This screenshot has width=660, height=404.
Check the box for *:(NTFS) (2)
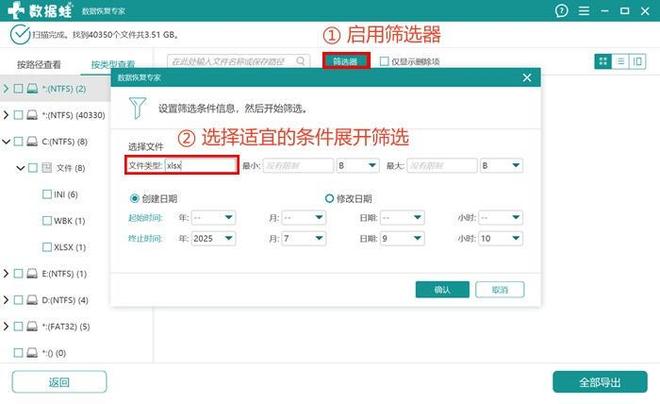click(x=18, y=88)
